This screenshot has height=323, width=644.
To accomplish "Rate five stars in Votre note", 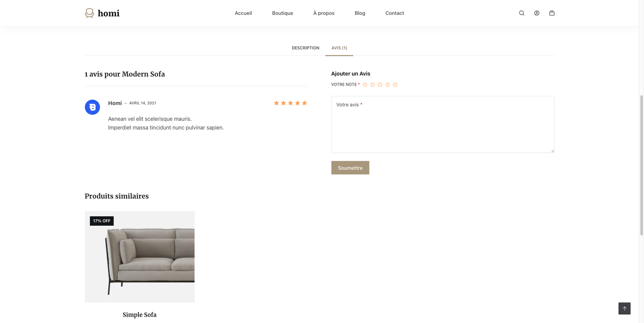I will click(x=395, y=84).
